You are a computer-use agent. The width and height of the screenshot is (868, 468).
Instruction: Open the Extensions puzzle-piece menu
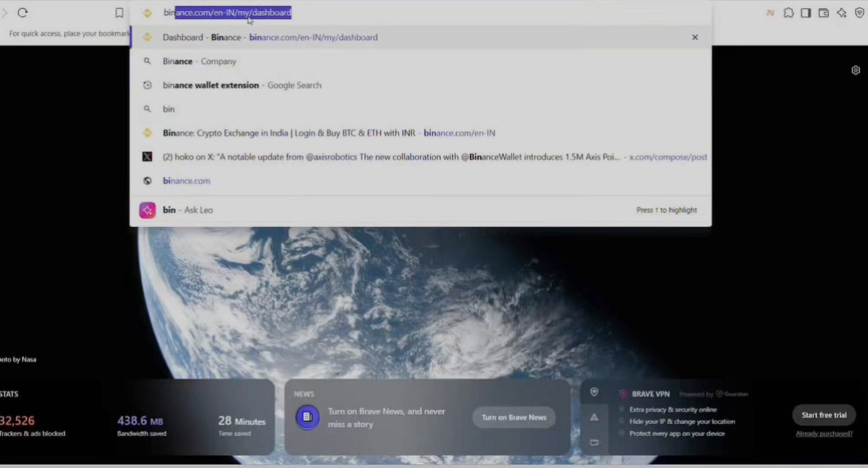click(788, 13)
